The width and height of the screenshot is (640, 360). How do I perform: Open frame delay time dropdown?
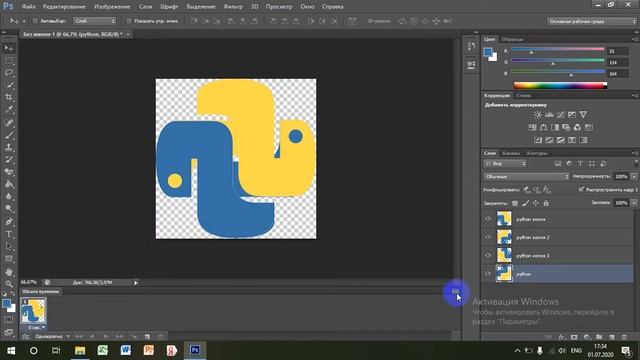point(36,327)
